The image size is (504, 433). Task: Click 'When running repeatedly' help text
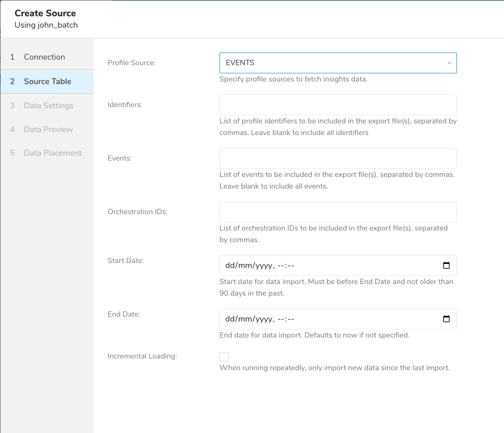click(x=335, y=368)
